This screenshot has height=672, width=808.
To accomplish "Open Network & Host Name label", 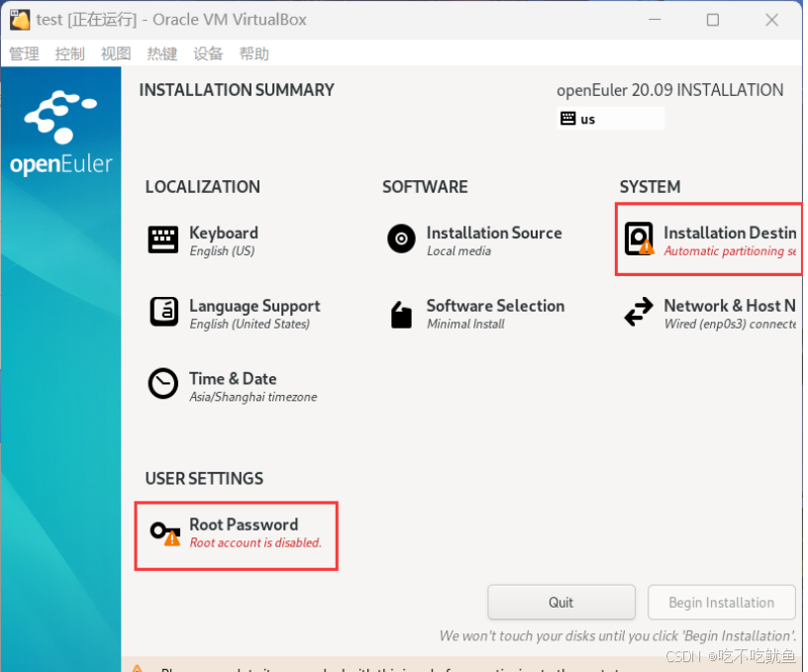I will (730, 306).
